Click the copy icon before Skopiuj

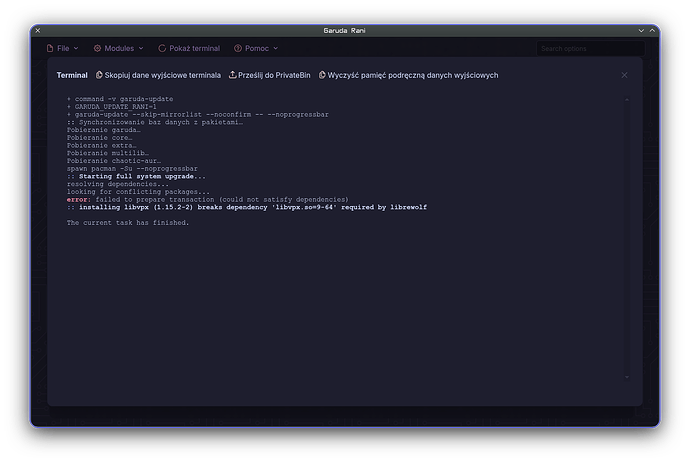(99, 75)
